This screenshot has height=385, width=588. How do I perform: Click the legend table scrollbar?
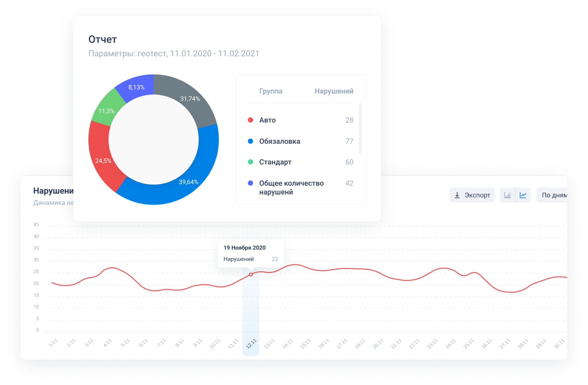coord(360,128)
